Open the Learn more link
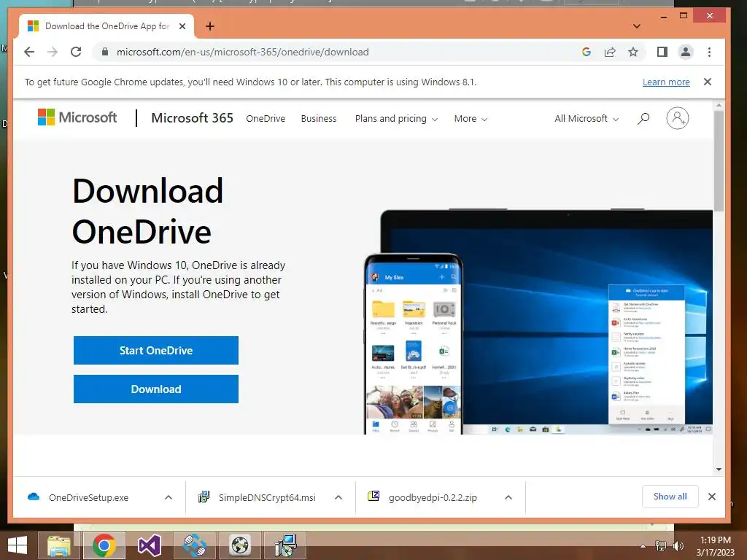Viewport: 747px width, 560px height. click(x=666, y=82)
